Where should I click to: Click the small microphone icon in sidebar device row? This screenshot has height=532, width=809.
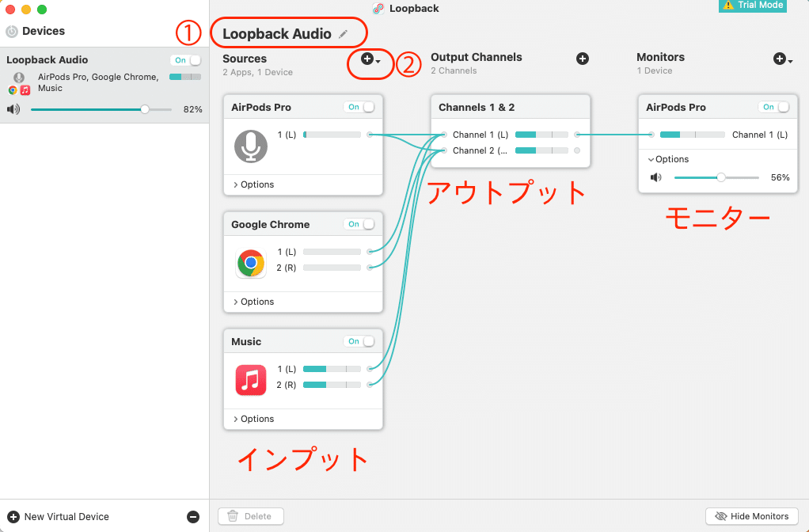pos(19,78)
